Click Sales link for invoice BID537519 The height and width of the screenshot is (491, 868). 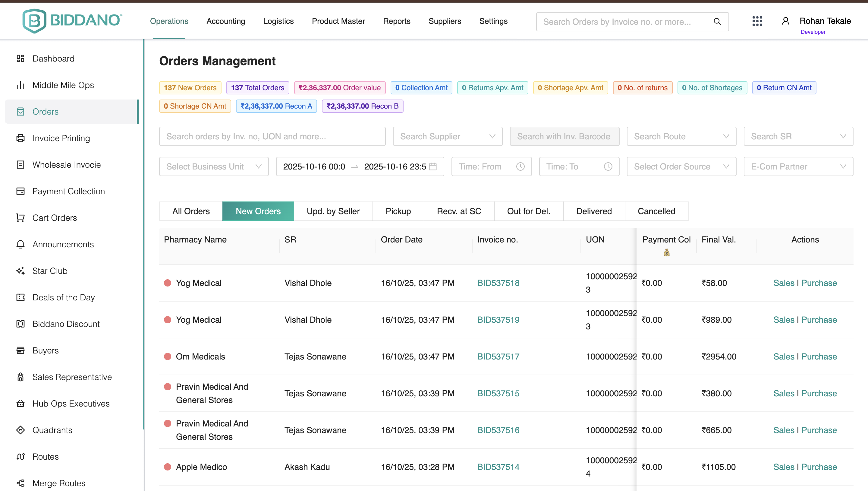(784, 320)
